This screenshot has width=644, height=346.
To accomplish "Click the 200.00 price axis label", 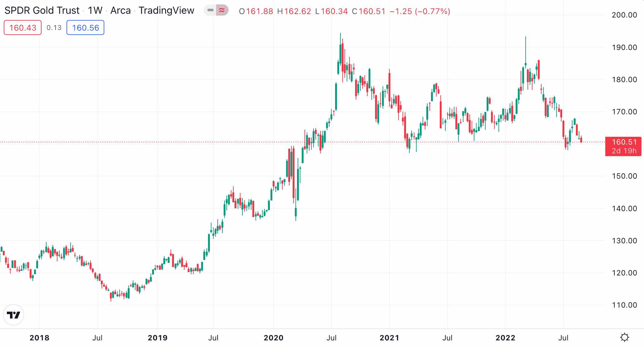I will coord(624,15).
